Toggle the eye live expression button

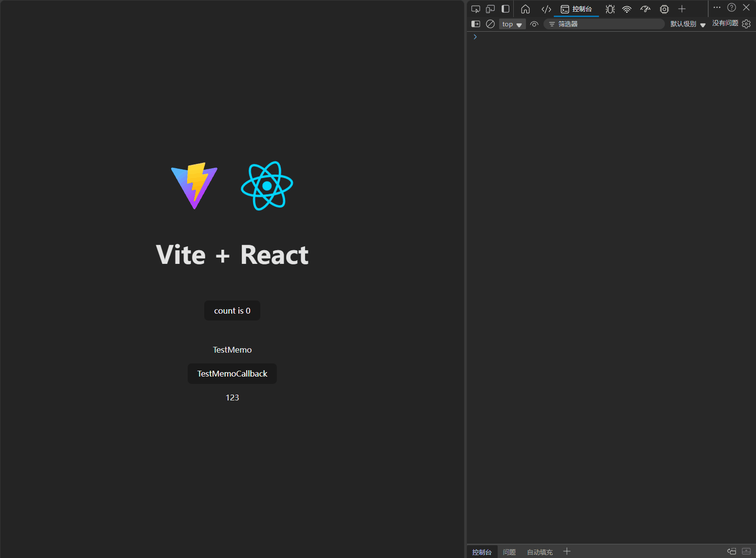coord(534,23)
